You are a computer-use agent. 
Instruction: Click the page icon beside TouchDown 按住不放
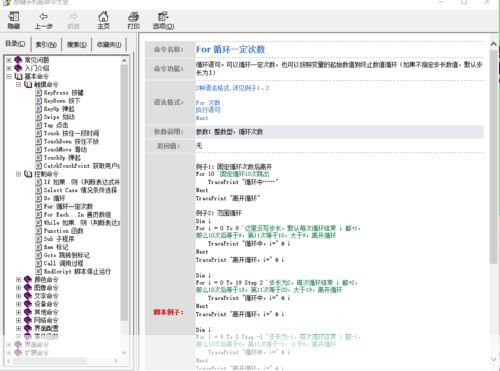[39, 141]
